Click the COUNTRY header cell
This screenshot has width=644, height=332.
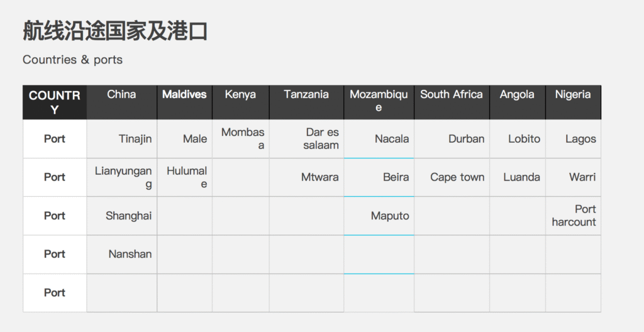55,102
